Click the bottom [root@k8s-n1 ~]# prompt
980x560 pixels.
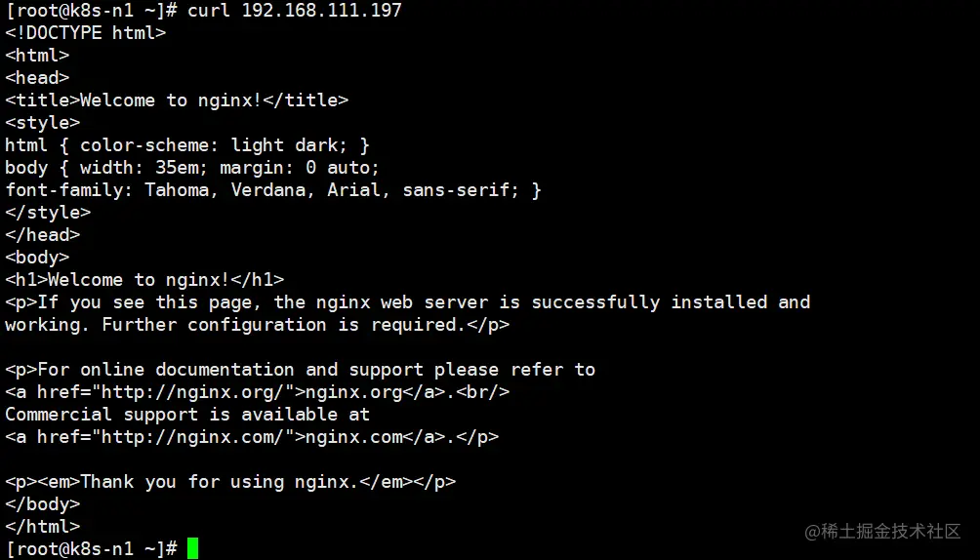coord(91,548)
